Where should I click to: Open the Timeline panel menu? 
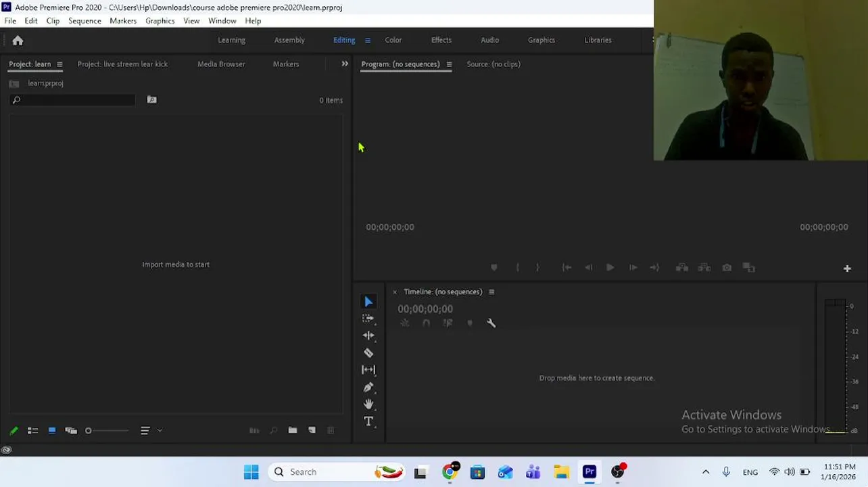click(491, 292)
